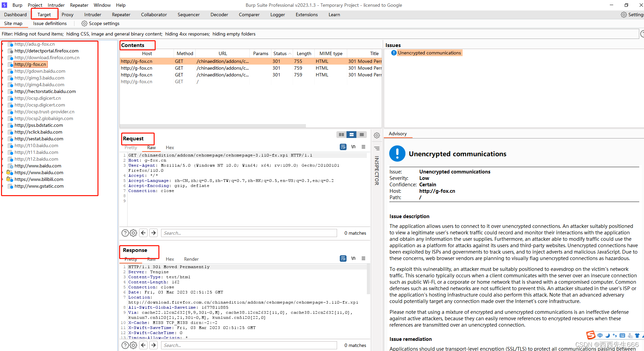Open Request editor hamburger menu
This screenshot has width=644, height=351.
click(363, 147)
